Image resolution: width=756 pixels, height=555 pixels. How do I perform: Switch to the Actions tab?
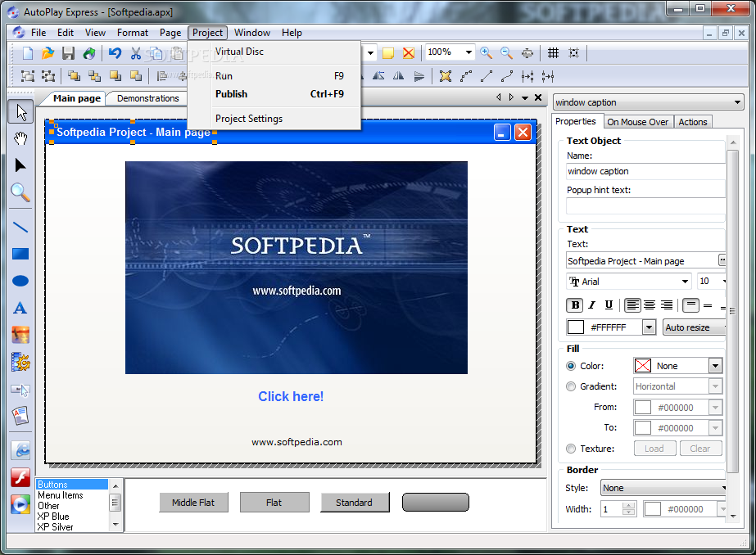[x=692, y=122]
